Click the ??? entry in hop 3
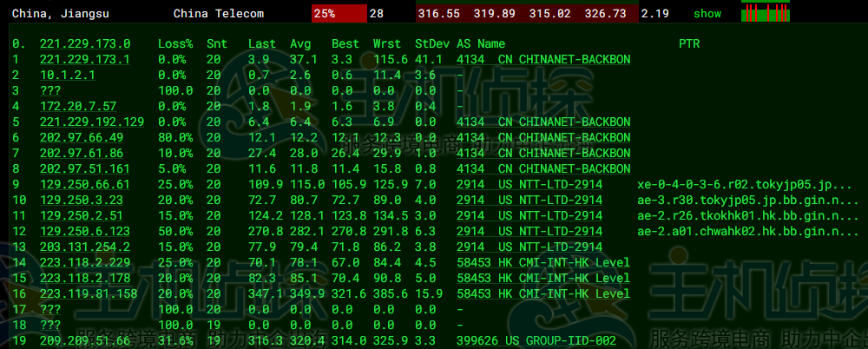The image size is (868, 349). pyautogui.click(x=50, y=90)
